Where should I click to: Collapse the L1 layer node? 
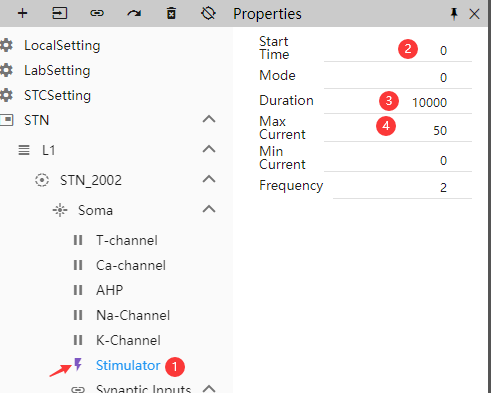tap(209, 149)
